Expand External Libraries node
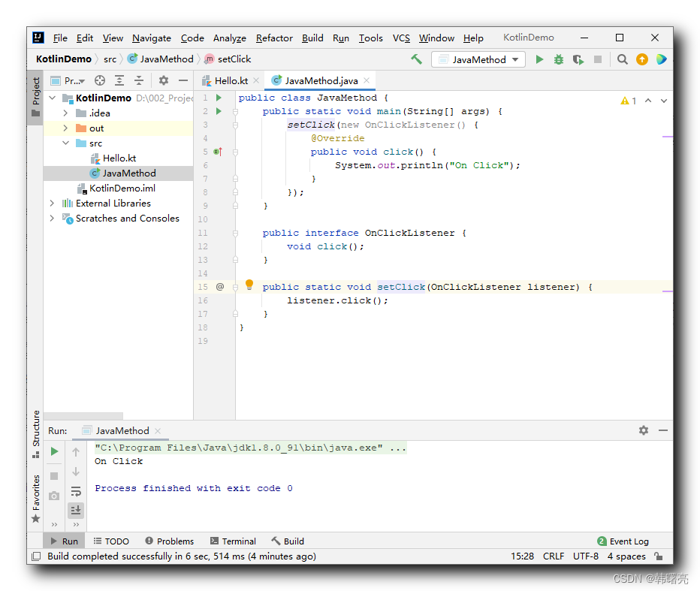Viewport: 700px width, 591px height. click(x=53, y=203)
